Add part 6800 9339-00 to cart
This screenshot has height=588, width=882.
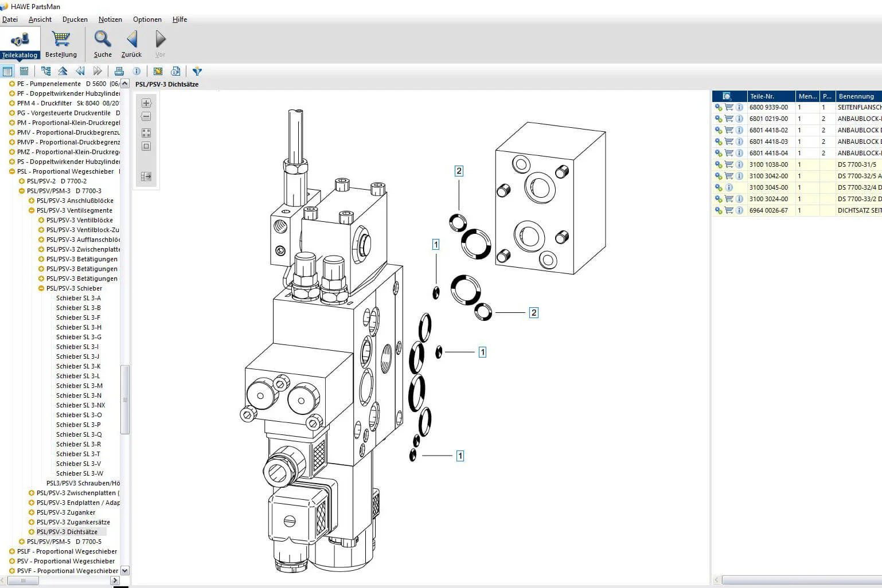[x=729, y=107]
